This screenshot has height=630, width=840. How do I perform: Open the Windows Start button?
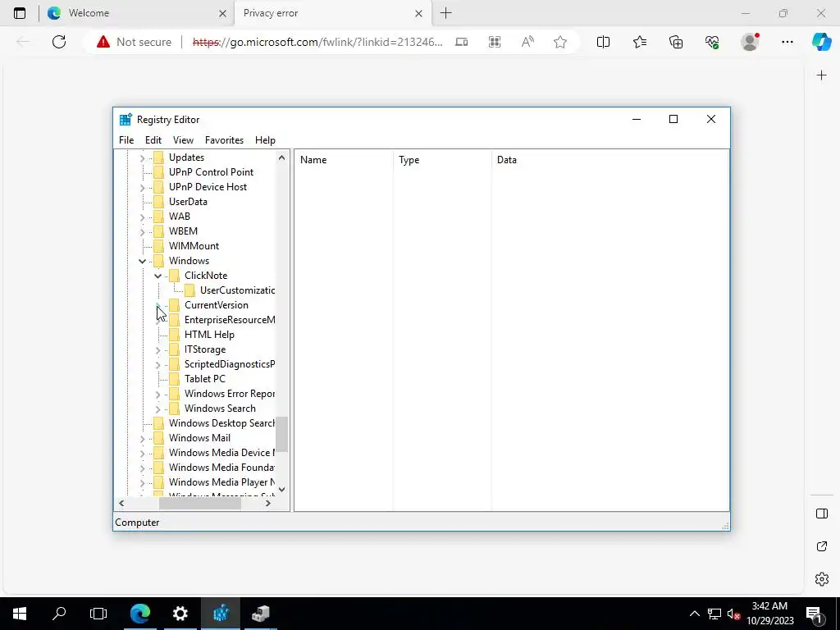(x=20, y=614)
